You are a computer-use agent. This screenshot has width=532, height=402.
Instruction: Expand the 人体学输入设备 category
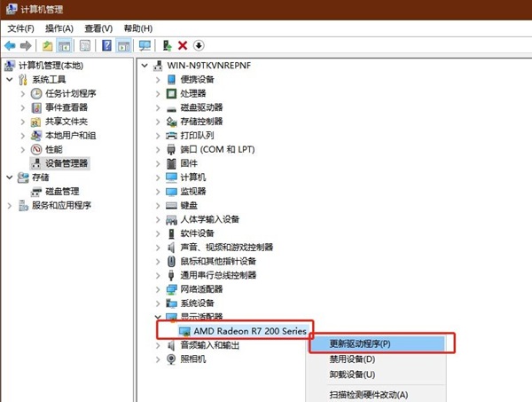pyautogui.click(x=158, y=219)
